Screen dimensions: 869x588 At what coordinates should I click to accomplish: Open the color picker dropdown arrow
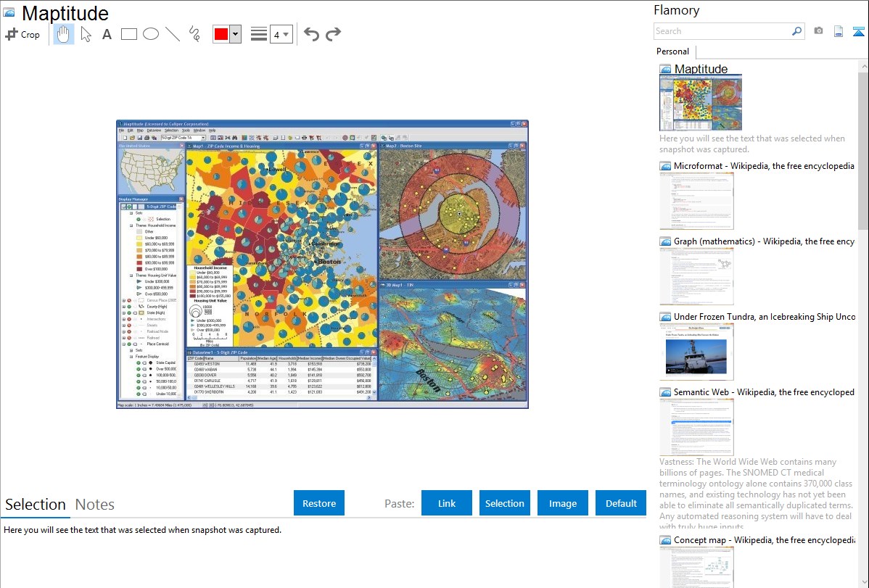tap(235, 34)
